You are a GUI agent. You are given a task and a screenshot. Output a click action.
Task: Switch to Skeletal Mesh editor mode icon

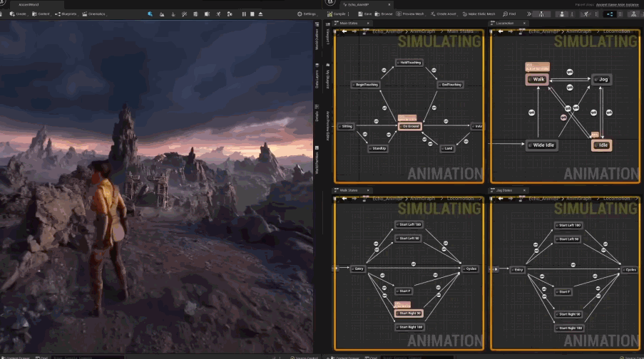tap(562, 14)
